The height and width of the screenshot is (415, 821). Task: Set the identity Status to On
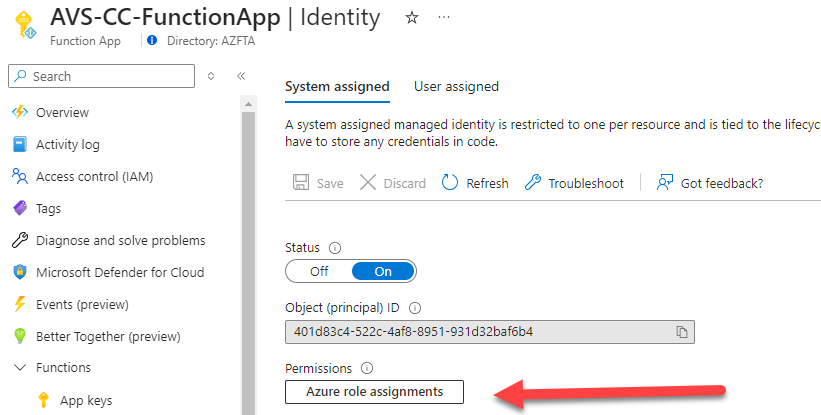tap(383, 271)
